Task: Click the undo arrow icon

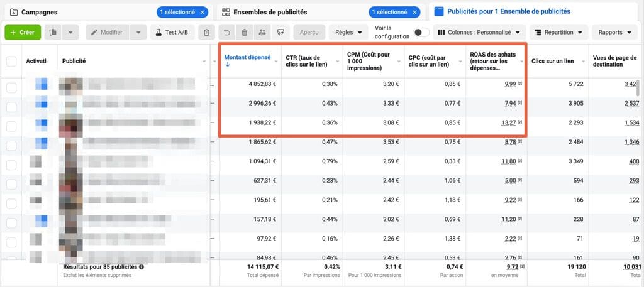Action: coord(226,33)
